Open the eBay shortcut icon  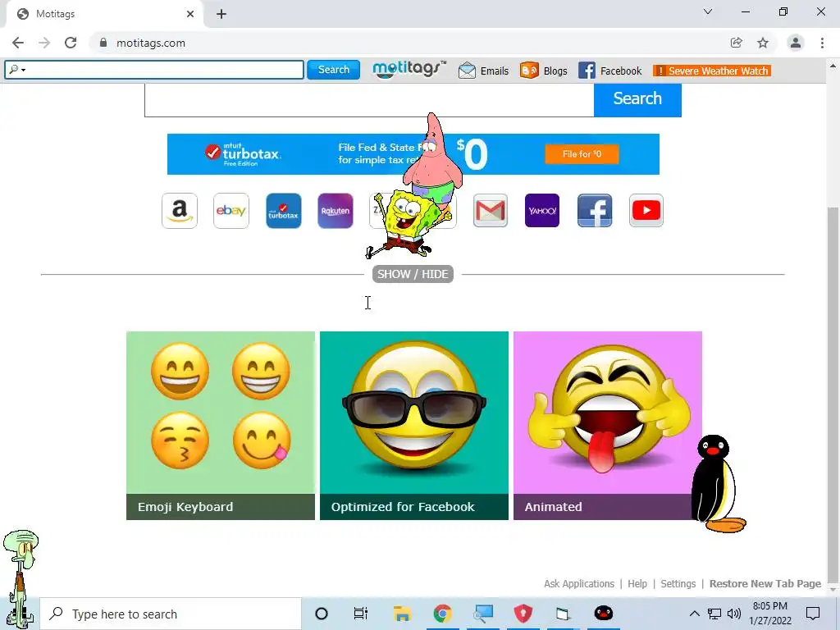(231, 211)
